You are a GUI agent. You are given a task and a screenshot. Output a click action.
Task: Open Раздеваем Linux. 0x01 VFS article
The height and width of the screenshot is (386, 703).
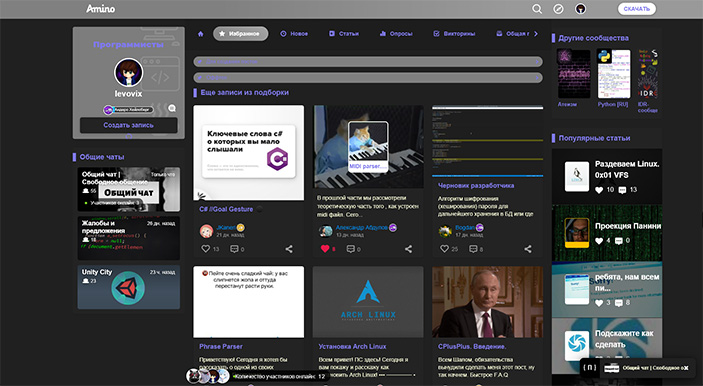[x=607, y=176]
